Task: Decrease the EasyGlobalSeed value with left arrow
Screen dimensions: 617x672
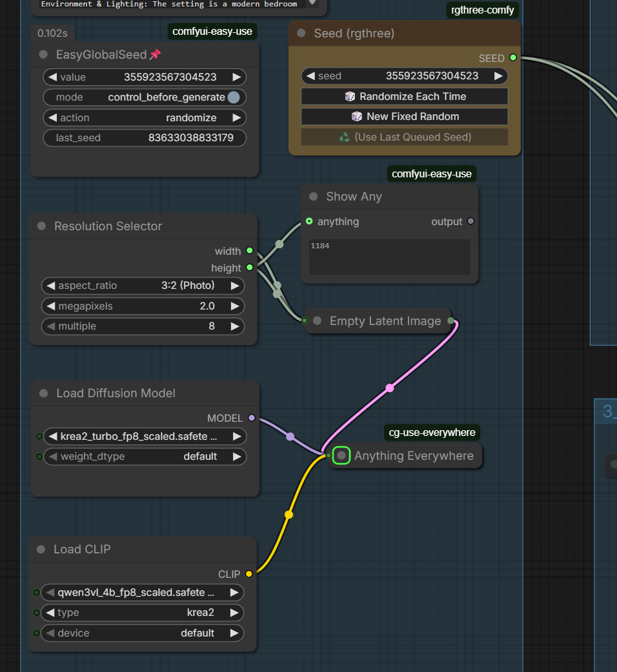Action: click(x=52, y=77)
